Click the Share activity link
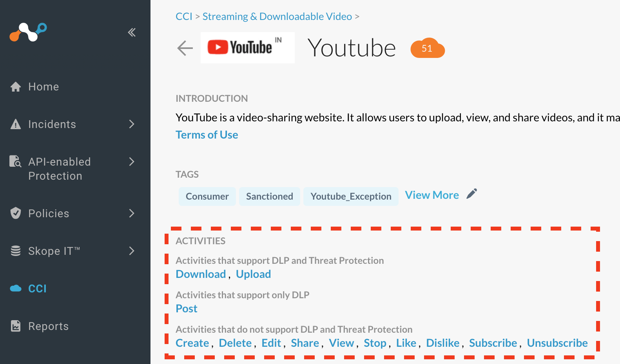 point(305,343)
